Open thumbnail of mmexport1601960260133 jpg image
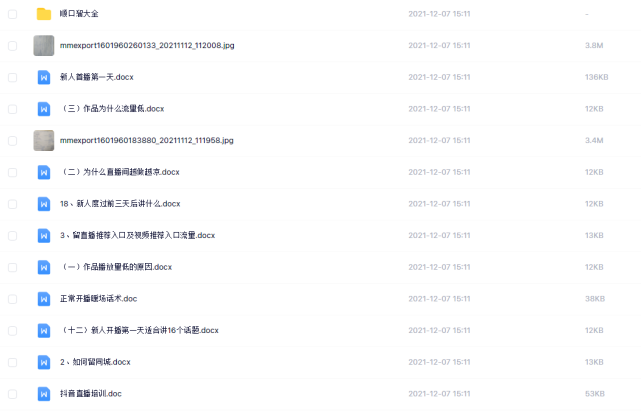The width and height of the screenshot is (641, 414). point(44,45)
